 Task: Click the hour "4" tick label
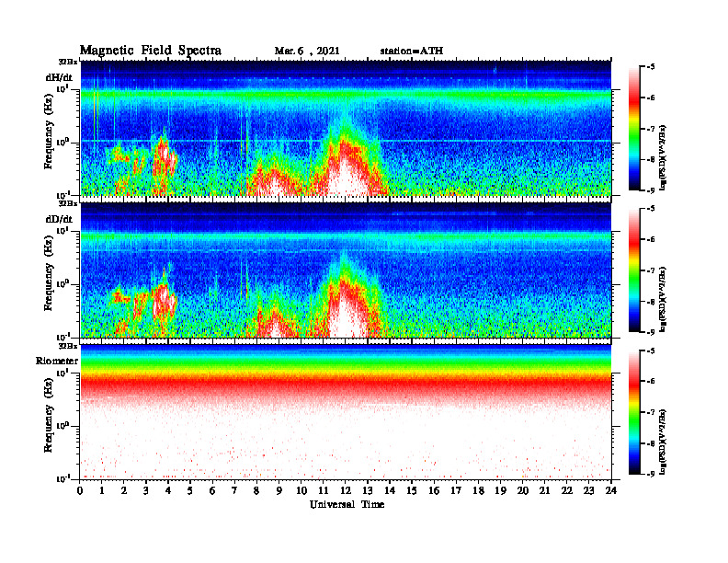(168, 490)
